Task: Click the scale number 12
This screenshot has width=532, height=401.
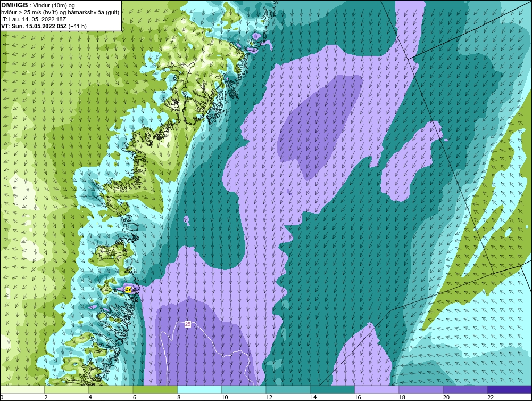Action: 269,398
